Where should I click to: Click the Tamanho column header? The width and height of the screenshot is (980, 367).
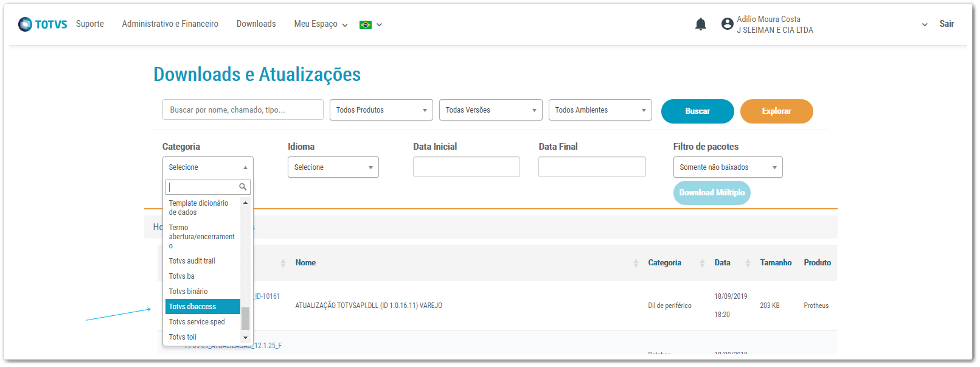[776, 263]
